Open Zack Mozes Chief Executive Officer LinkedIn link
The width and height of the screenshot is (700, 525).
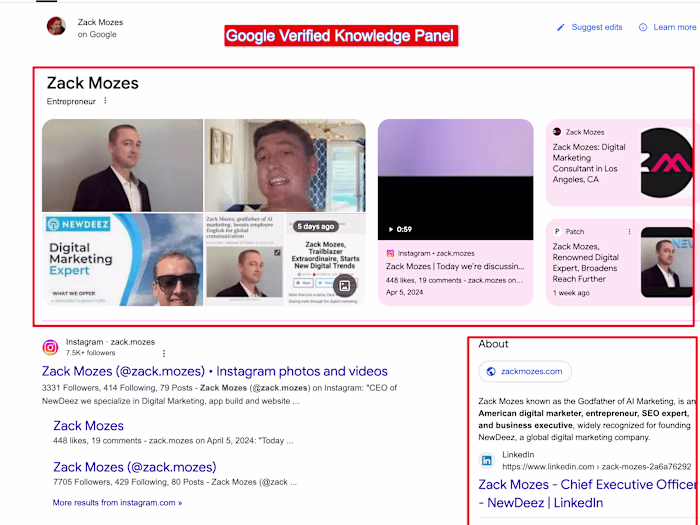(x=588, y=494)
